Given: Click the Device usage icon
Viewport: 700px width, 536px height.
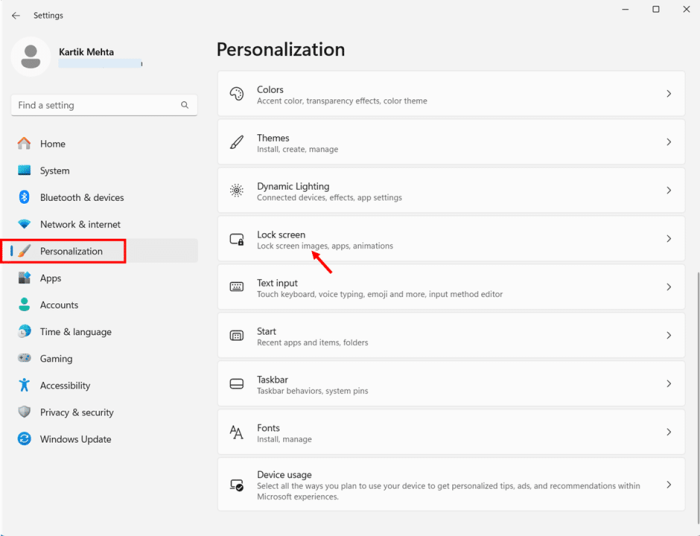Looking at the screenshot, I should click(x=237, y=485).
